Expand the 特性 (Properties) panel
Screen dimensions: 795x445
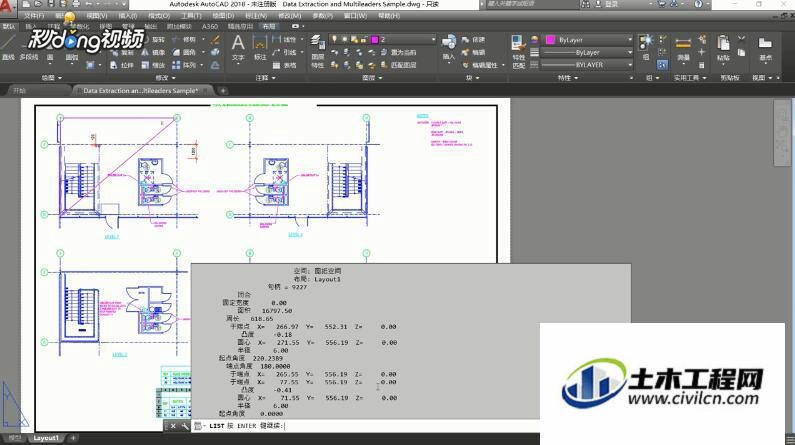click(x=568, y=78)
